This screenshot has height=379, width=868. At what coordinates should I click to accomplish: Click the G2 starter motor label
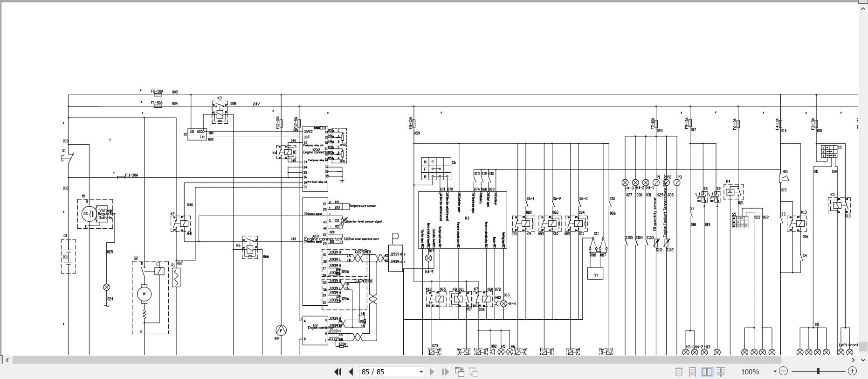[x=136, y=258]
